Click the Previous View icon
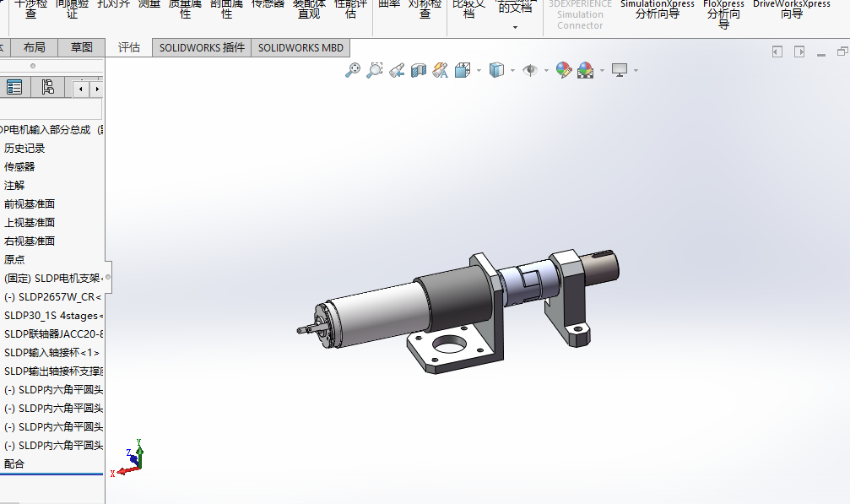 396,70
